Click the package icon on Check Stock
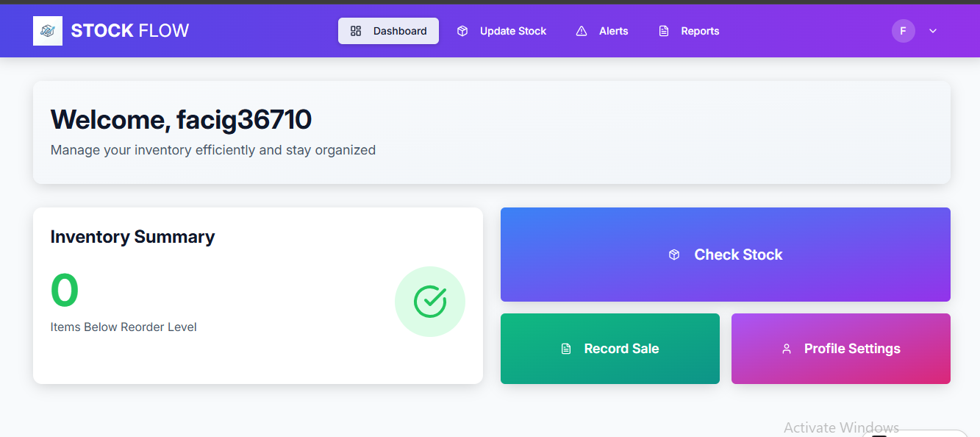The width and height of the screenshot is (980, 437). pyautogui.click(x=673, y=254)
